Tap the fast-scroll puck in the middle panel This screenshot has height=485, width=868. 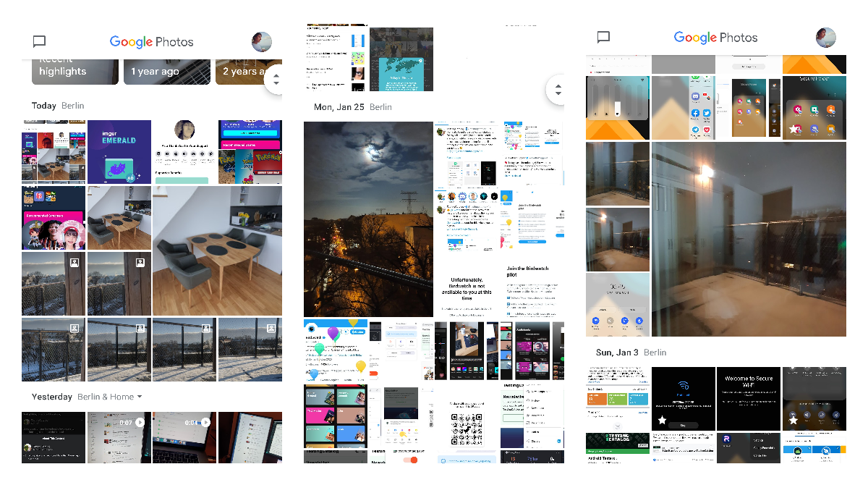click(x=558, y=90)
